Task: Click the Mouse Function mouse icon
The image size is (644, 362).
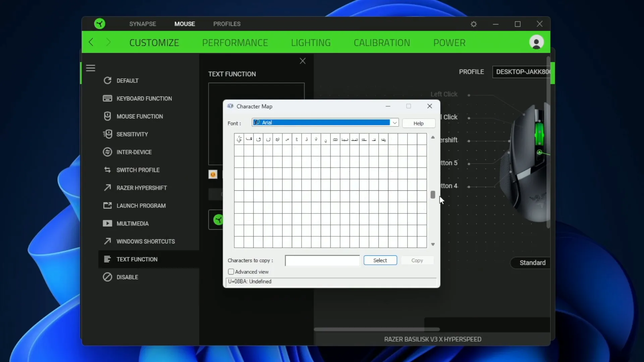Action: pos(107,116)
